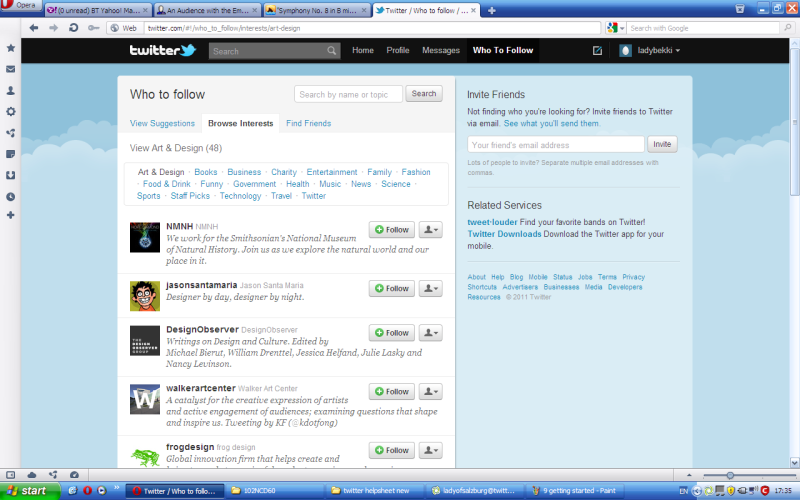Follow DesignObserver
The width and height of the screenshot is (800, 500).
[x=392, y=333]
